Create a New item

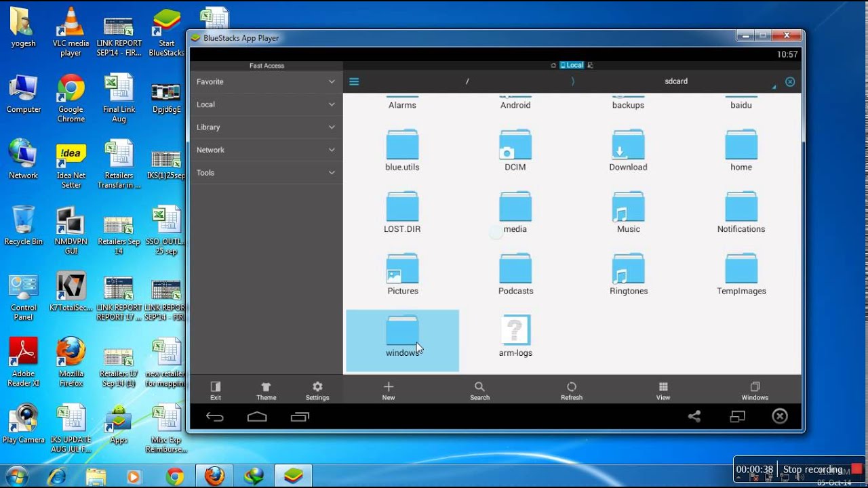389,390
